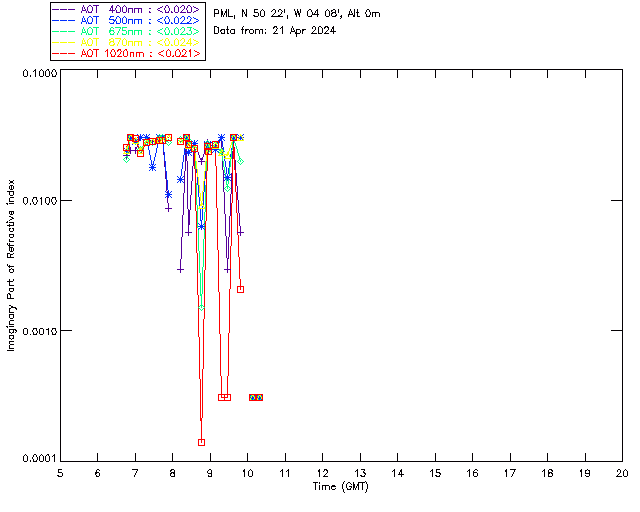Image resolution: width=640 pixels, height=512 pixels.
Task: Click the blue dashed line sample in the legend
Action: (64, 20)
